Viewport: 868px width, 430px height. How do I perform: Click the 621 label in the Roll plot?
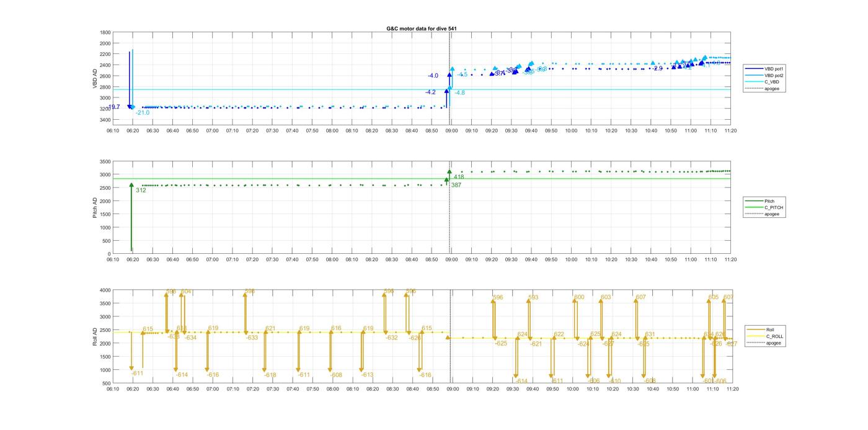[x=270, y=328]
